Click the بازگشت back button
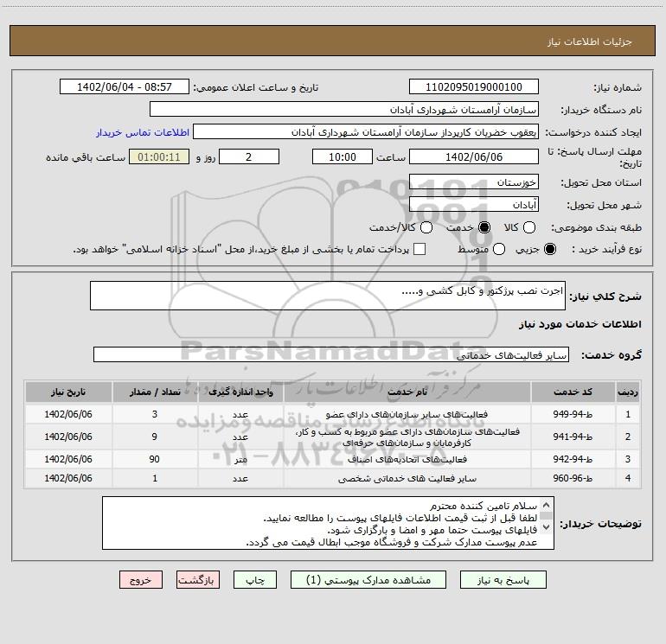This screenshot has width=666, height=644. pyautogui.click(x=198, y=580)
